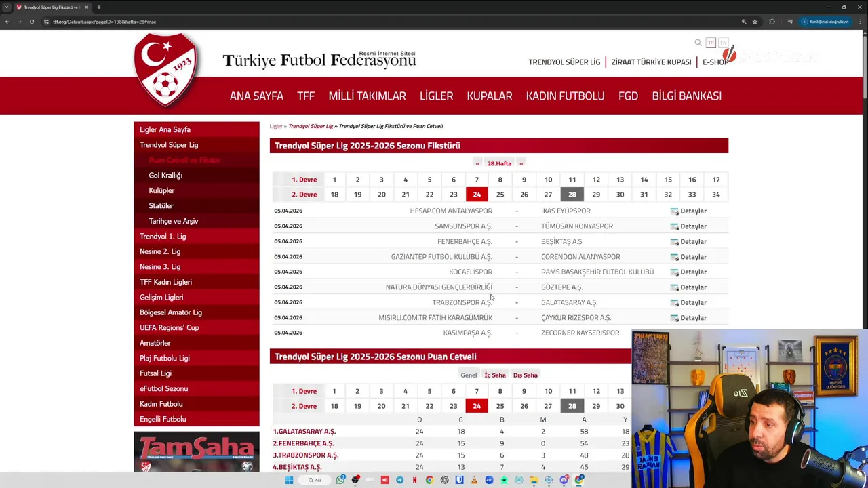Go back with browser back arrow
Viewport: 868px width, 488px height.
(x=7, y=22)
